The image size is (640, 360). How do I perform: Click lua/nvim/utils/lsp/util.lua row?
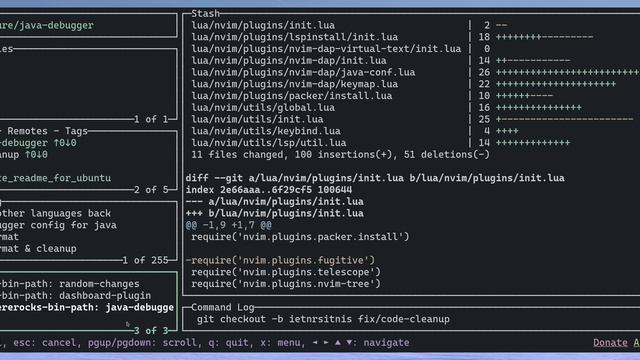click(269, 143)
